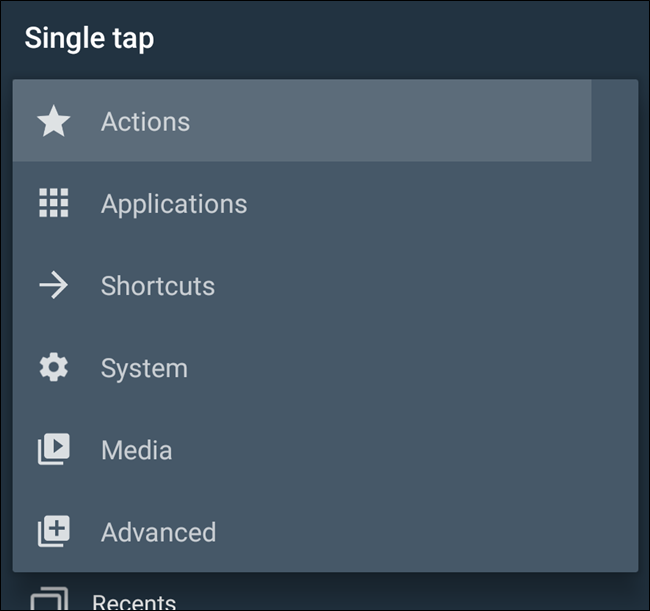Pick the Advanced text label
The width and height of the screenshot is (650, 611).
click(158, 532)
